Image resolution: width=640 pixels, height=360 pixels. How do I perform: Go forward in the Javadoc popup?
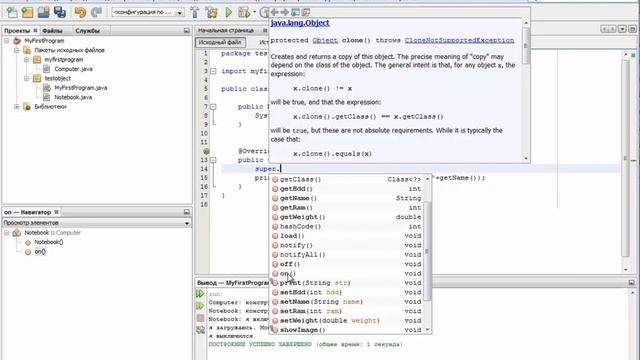(x=285, y=12)
